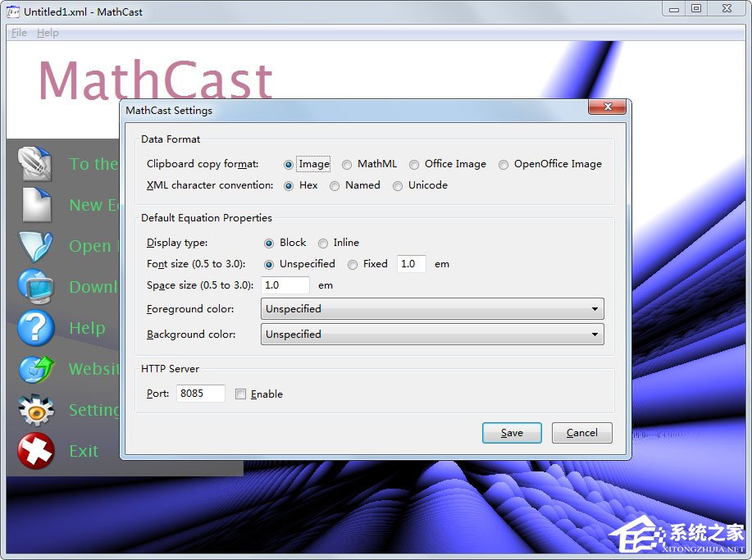Screen dimensions: 752x560
Task: Click the Settings gear icon in sidebar
Action: [x=36, y=410]
